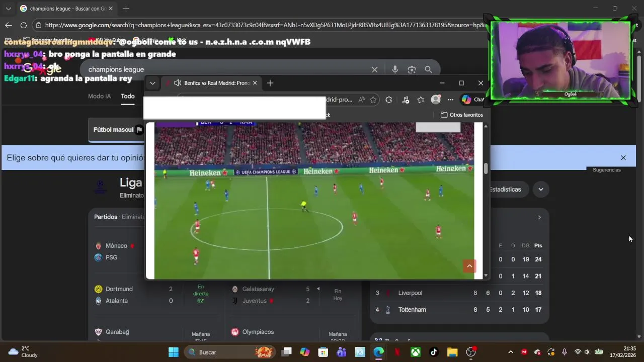Image resolution: width=644 pixels, height=362 pixels.
Task: Open the volume control in the tray
Action: (x=587, y=352)
